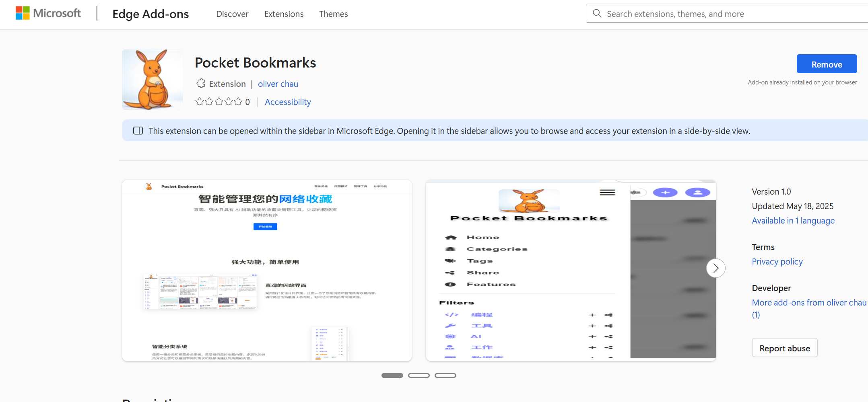868x402 pixels.
Task: Click Categories item in second screenshot
Action: coord(486,249)
